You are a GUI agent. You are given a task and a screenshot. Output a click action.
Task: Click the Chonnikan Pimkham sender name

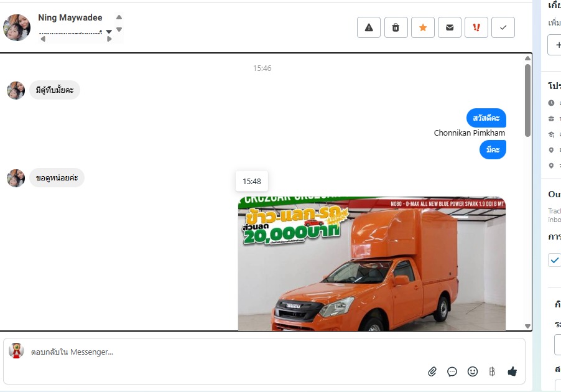[470, 133]
